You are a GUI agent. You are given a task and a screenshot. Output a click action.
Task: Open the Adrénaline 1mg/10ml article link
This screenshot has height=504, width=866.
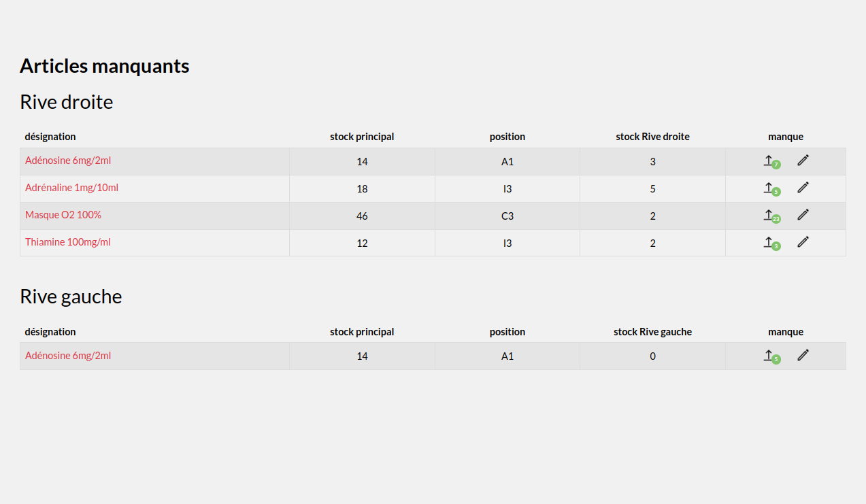tap(71, 188)
